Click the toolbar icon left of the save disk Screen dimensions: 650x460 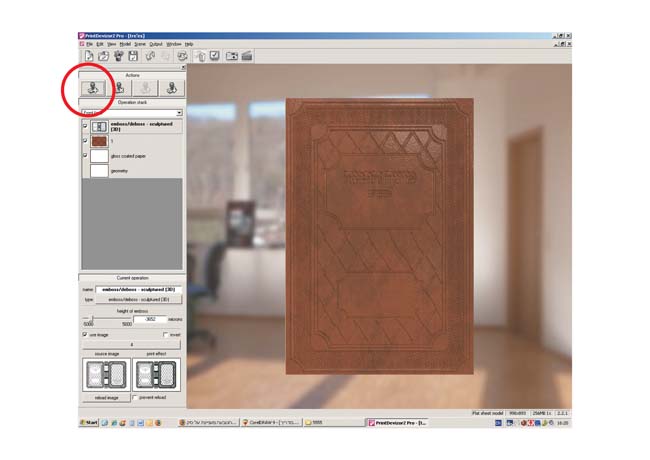point(119,56)
